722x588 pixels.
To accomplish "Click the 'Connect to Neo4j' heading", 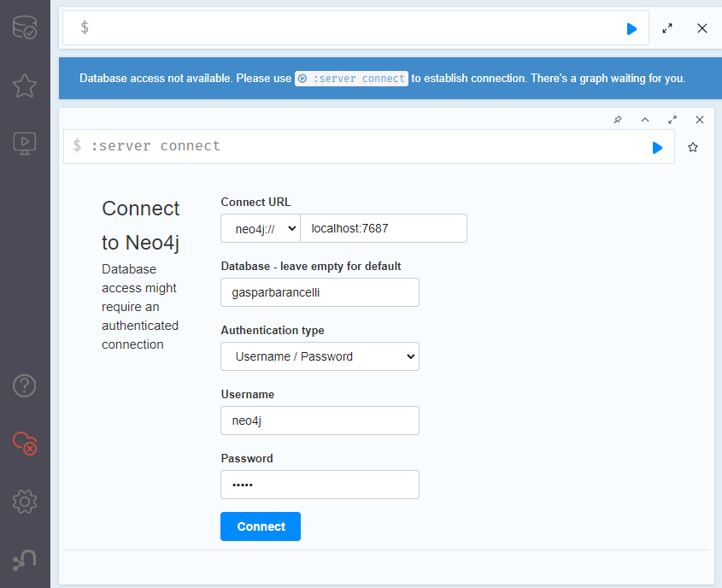I will pos(140,226).
